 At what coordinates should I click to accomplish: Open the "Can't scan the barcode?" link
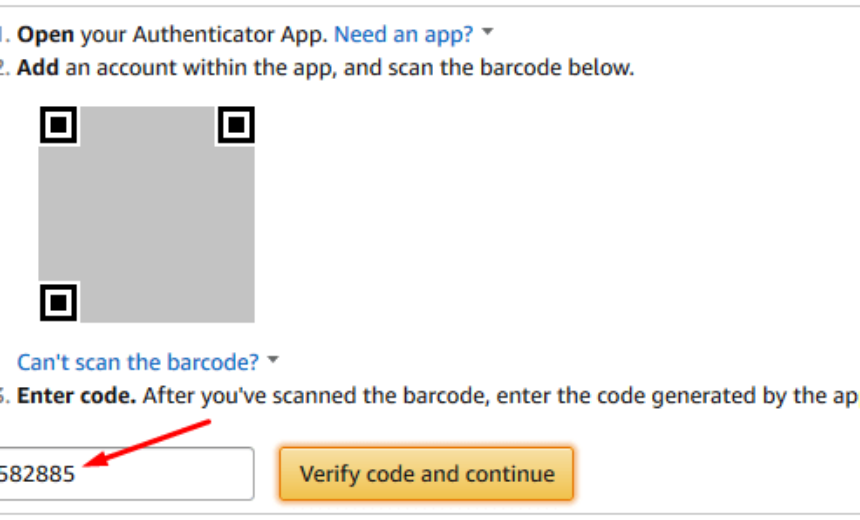(138, 361)
